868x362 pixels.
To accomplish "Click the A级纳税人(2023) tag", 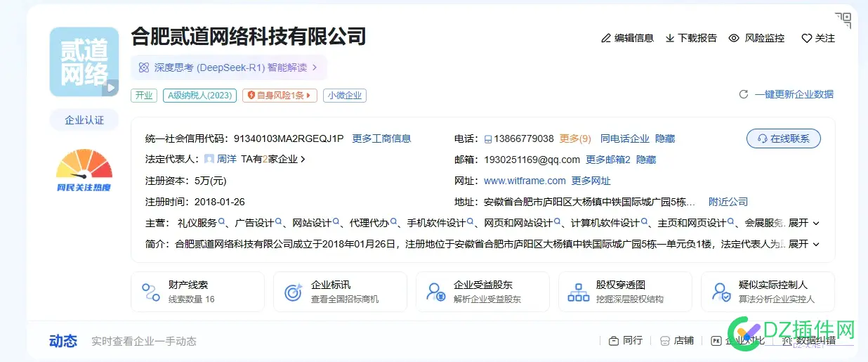I will coord(199,95).
